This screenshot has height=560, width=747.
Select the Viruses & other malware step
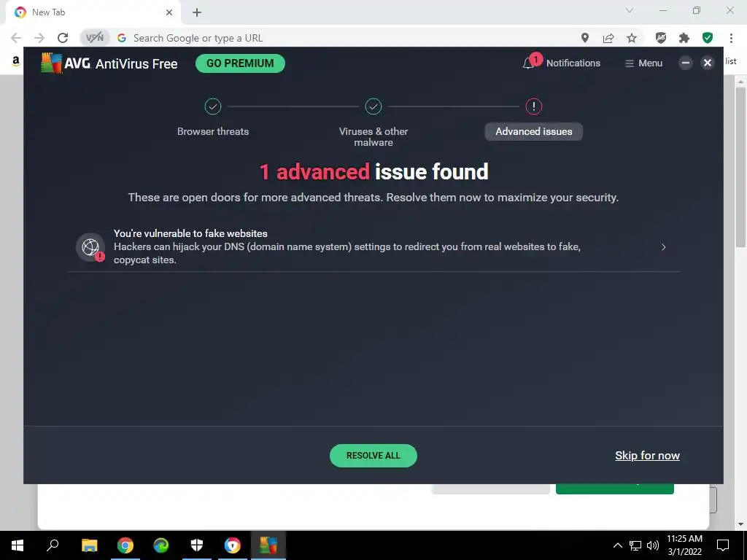(373, 136)
